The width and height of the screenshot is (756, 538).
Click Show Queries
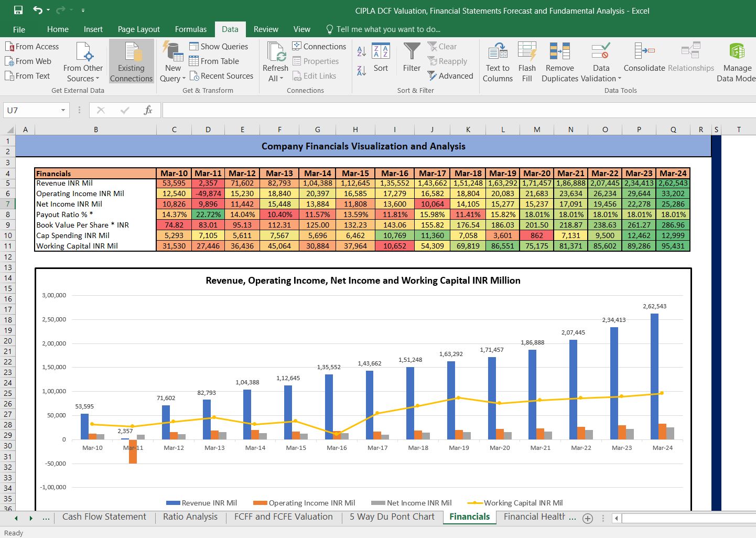(x=219, y=47)
